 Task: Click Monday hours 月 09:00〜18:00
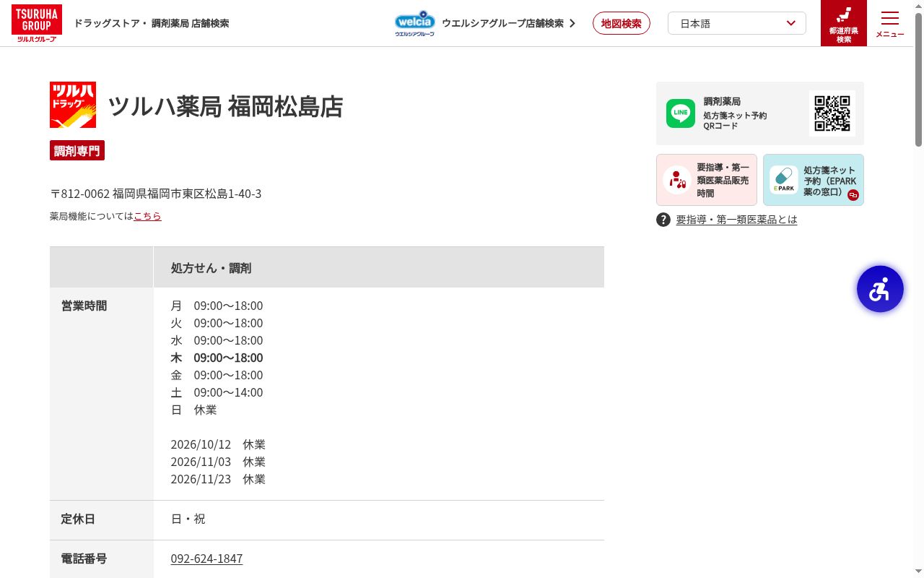pos(217,306)
